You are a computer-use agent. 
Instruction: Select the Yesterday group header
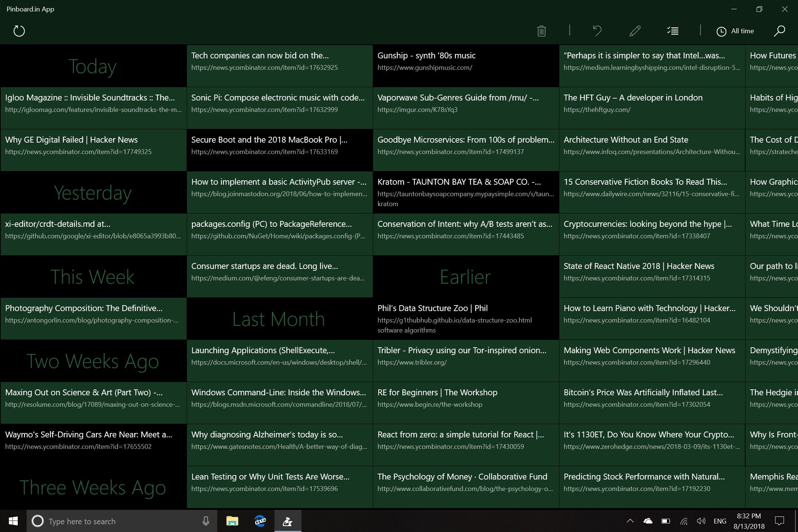point(93,192)
